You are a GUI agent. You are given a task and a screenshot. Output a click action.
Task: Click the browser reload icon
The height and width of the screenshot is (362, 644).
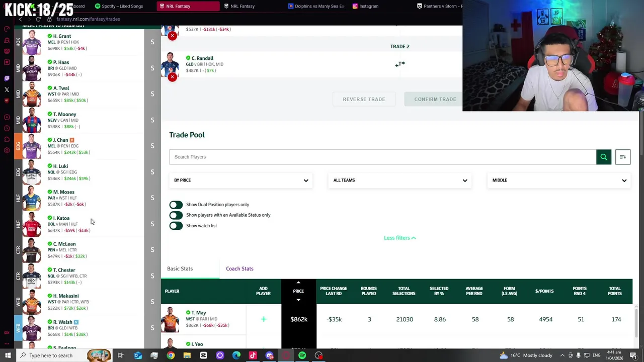point(38,19)
